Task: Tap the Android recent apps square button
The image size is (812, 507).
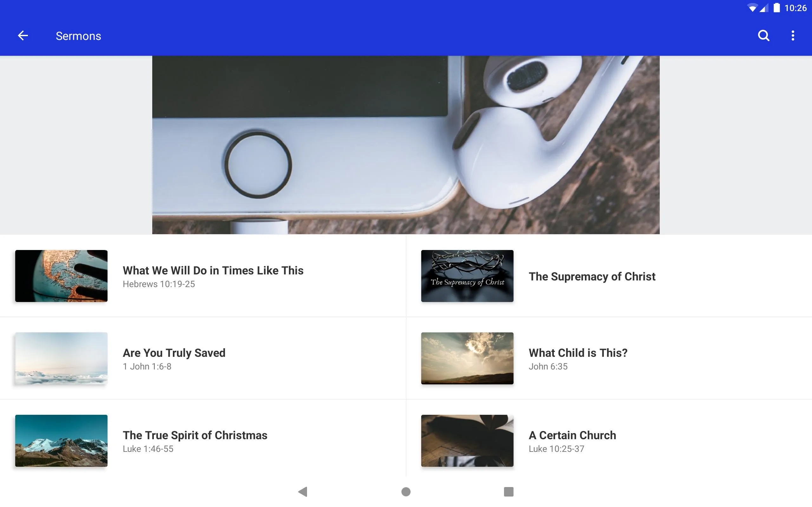Action: click(x=507, y=491)
